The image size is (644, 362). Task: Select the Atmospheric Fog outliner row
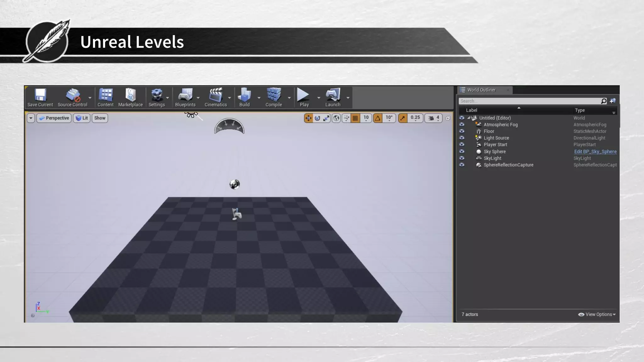pyautogui.click(x=538, y=124)
